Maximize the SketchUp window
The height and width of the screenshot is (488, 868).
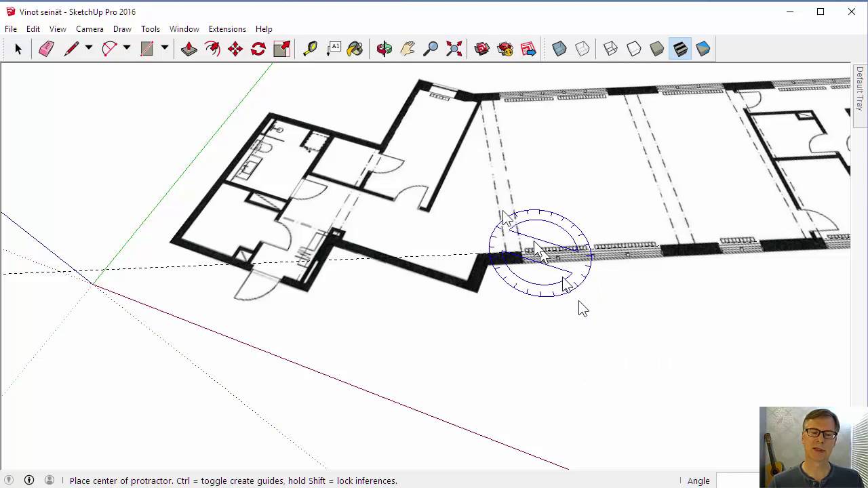(x=821, y=12)
